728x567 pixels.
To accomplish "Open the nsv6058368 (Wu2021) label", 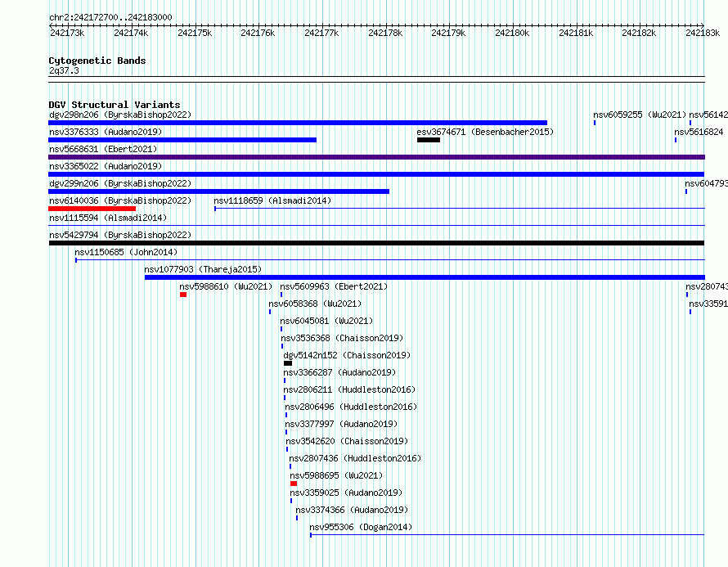I will [x=315, y=304].
